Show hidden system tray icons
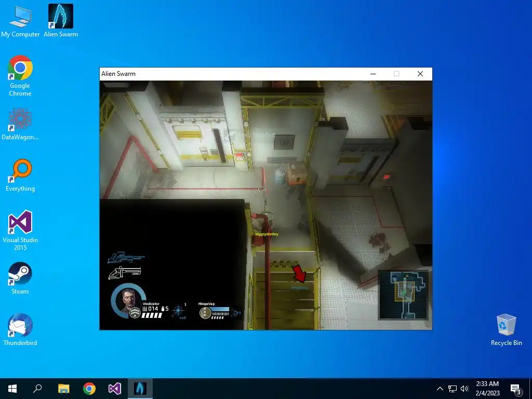The width and height of the screenshot is (532, 399). click(440, 389)
